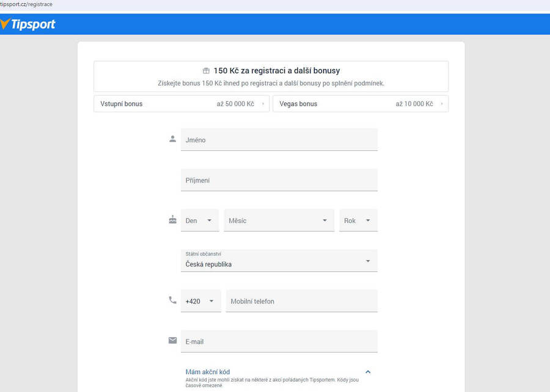The width and height of the screenshot is (550, 392).
Task: Open the Rok dropdown
Action: [359, 220]
